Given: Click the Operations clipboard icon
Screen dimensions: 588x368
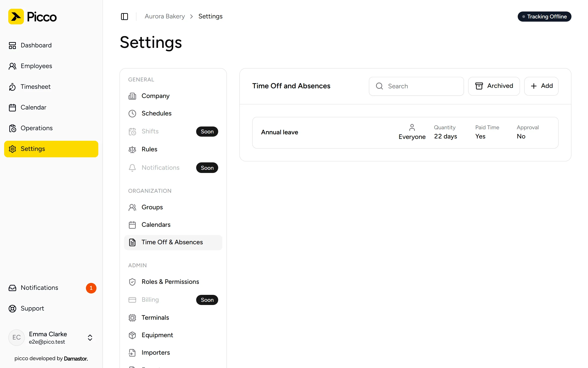Looking at the screenshot, I should click(12, 128).
